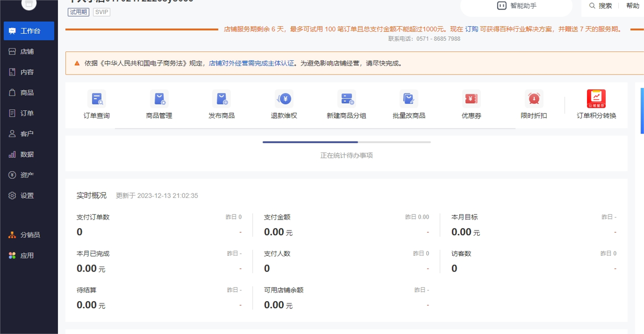Open 设置 settings in sidebar

point(27,195)
